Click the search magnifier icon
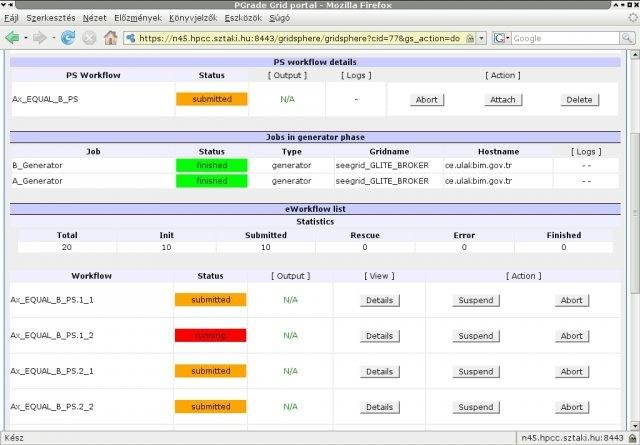 627,38
